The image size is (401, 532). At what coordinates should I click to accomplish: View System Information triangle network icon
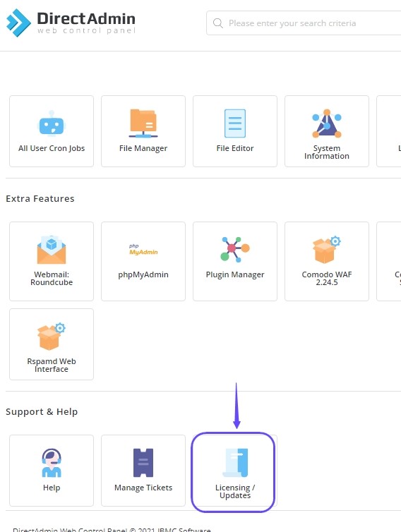327,123
